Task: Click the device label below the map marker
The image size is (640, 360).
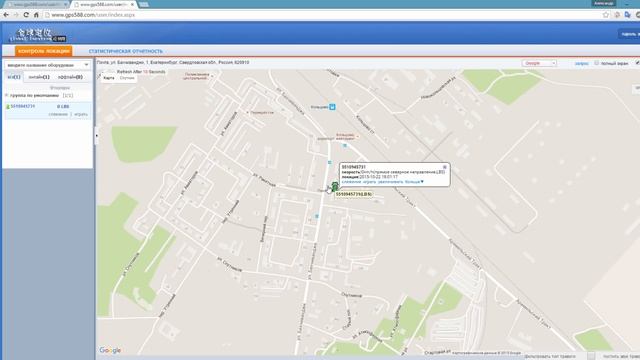Action: tap(354, 194)
